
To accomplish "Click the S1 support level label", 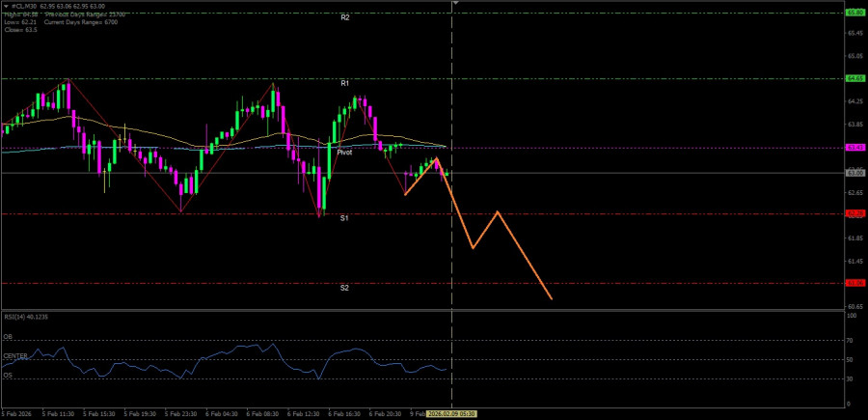I will [x=344, y=219].
